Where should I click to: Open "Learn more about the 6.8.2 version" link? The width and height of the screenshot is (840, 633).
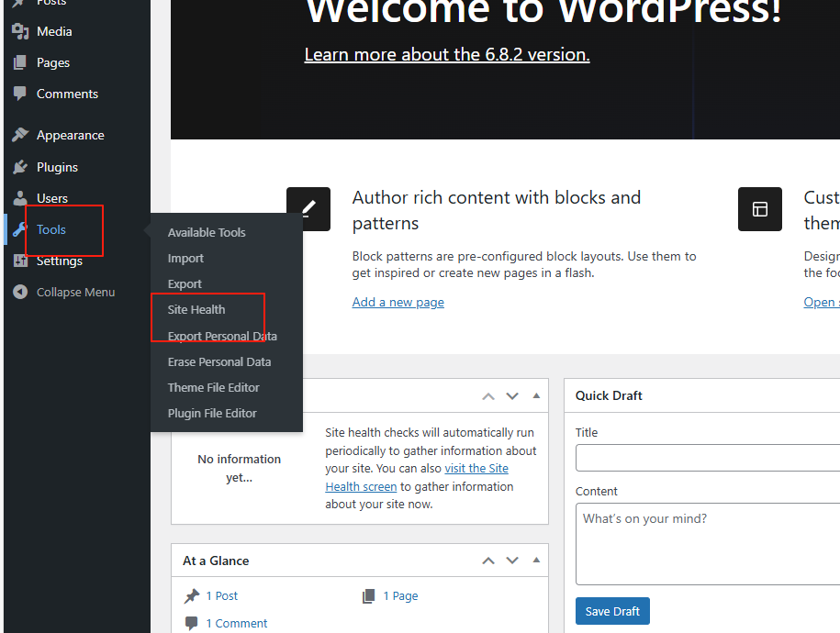click(x=447, y=55)
